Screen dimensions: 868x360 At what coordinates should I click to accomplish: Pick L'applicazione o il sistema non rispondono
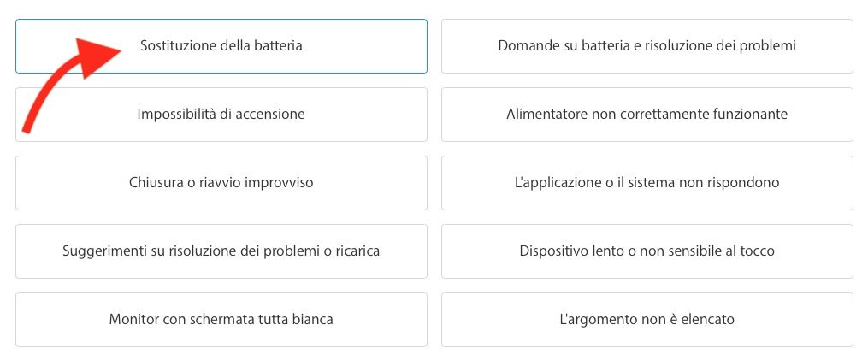(x=647, y=183)
